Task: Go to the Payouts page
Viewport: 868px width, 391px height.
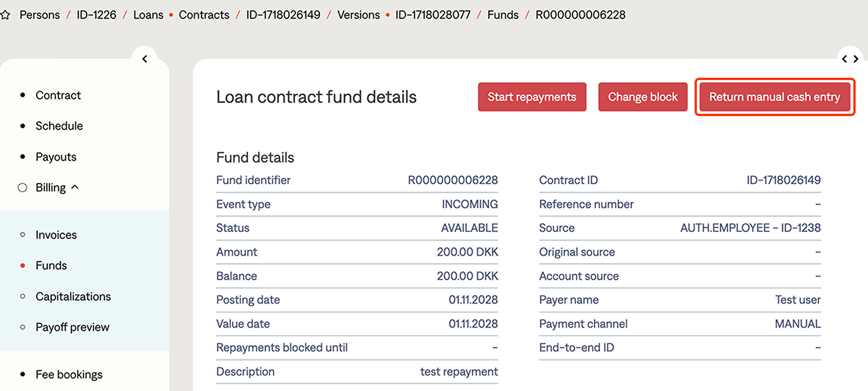Action: [x=56, y=157]
